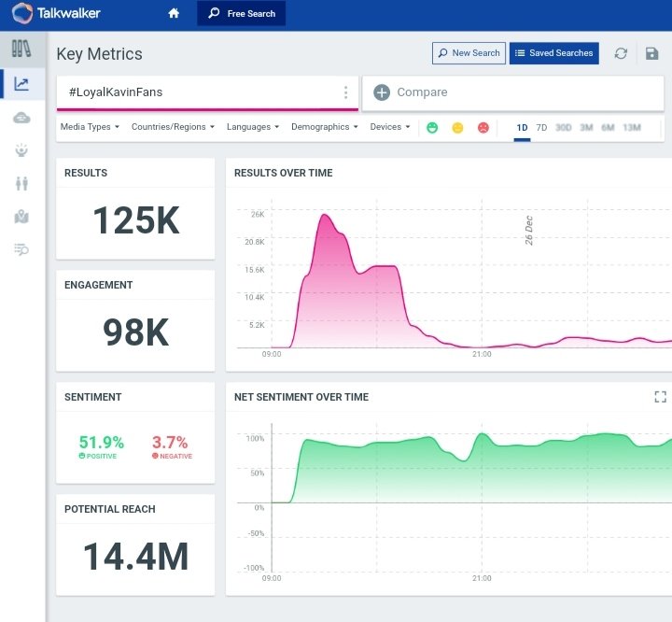
Task: Click the plus icon beside Compare
Action: point(382,92)
